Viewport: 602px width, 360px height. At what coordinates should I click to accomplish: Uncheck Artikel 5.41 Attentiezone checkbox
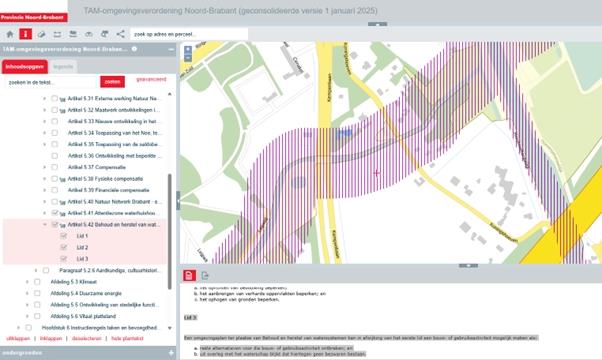(x=55, y=213)
